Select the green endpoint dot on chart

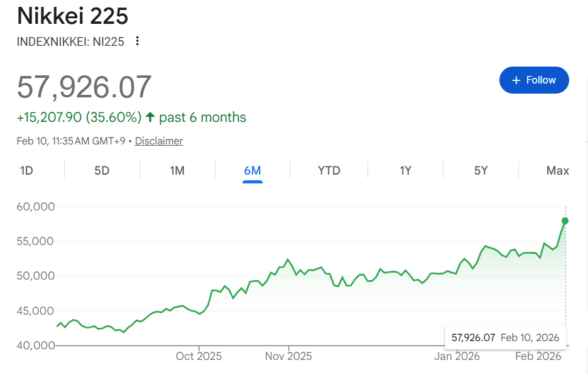565,221
